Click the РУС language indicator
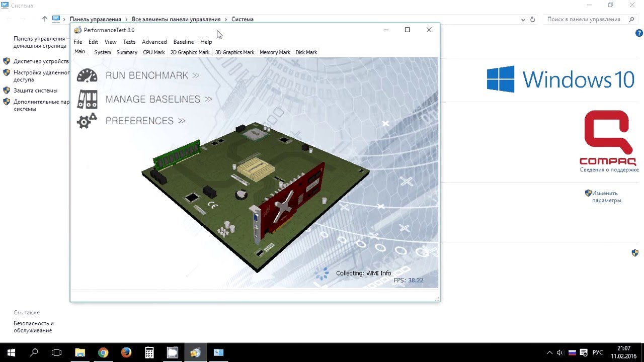The width and height of the screenshot is (644, 362). tap(598, 352)
